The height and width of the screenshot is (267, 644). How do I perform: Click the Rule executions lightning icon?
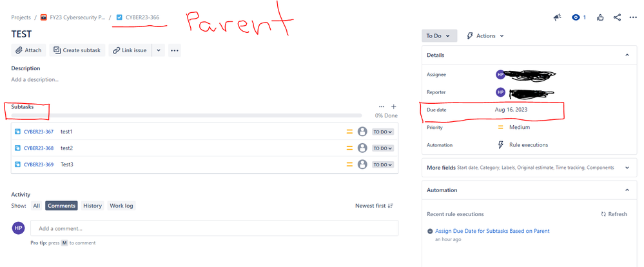[500, 145]
